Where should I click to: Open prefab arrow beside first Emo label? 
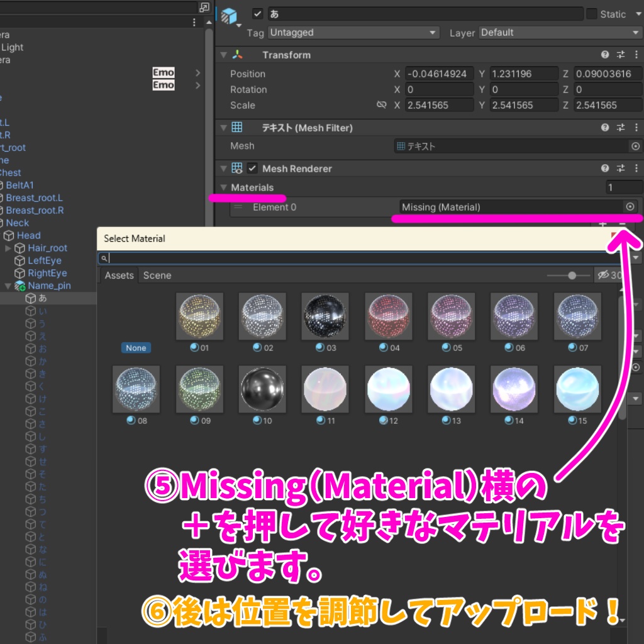197,73
